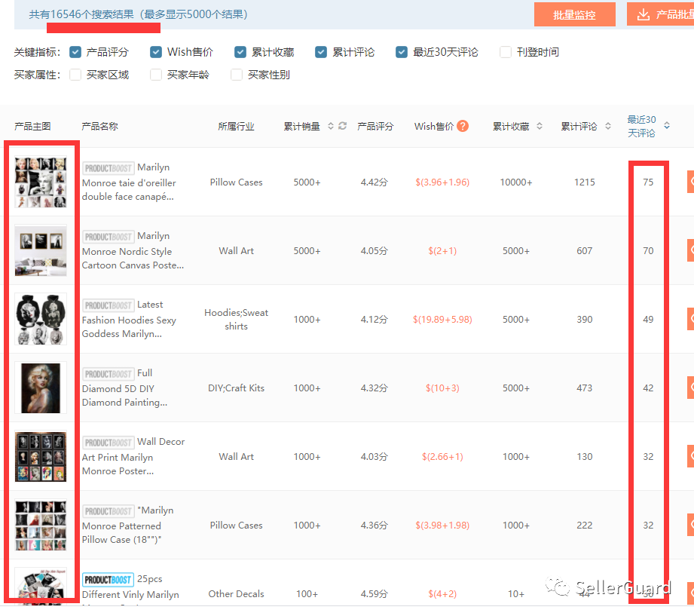This screenshot has height=616, width=694.
Task: Uncheck the 累计收藏 checkbox
Action: coord(240,52)
